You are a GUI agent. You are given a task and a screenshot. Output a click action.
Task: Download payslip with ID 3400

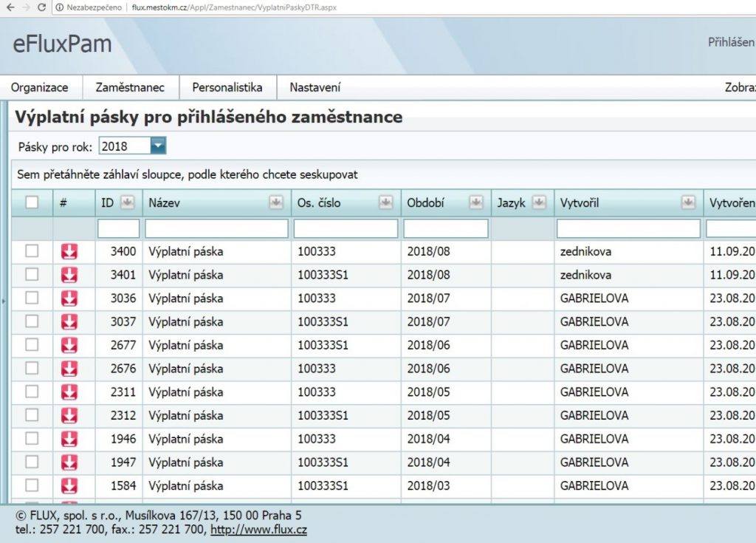pos(69,252)
